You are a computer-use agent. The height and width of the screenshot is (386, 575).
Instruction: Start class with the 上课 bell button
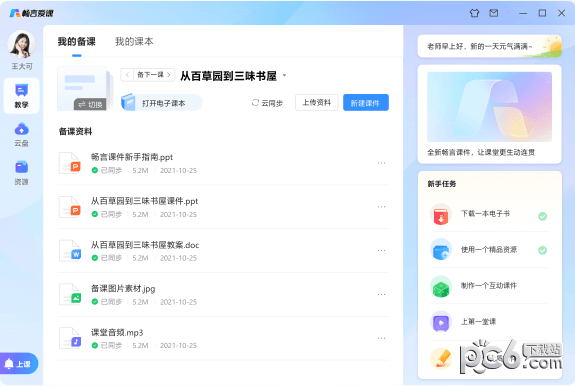[18, 364]
